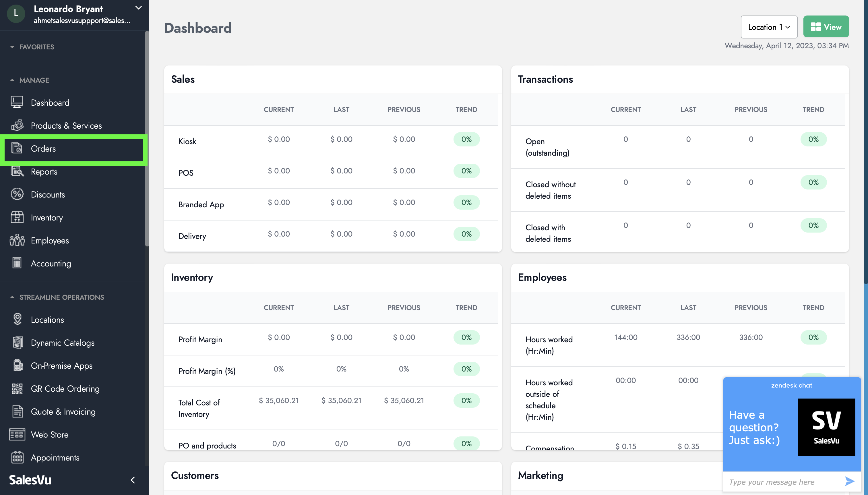Collapse the sidebar with left chevron
Screen dimensions: 868x495
(x=133, y=480)
